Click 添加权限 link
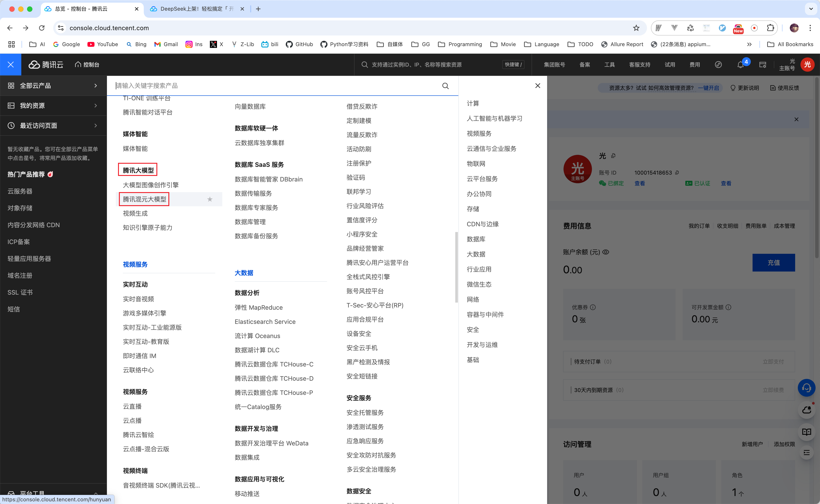The height and width of the screenshot is (504, 820). (784, 444)
